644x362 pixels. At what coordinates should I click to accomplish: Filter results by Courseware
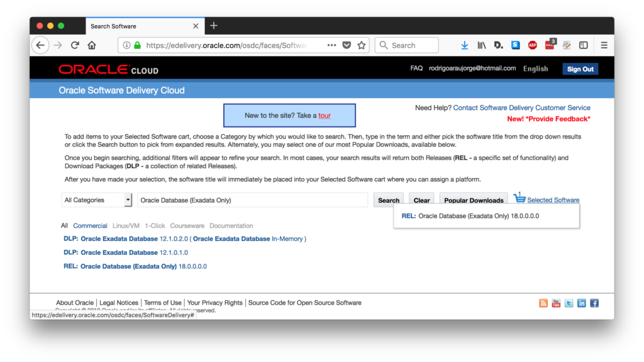tap(187, 225)
